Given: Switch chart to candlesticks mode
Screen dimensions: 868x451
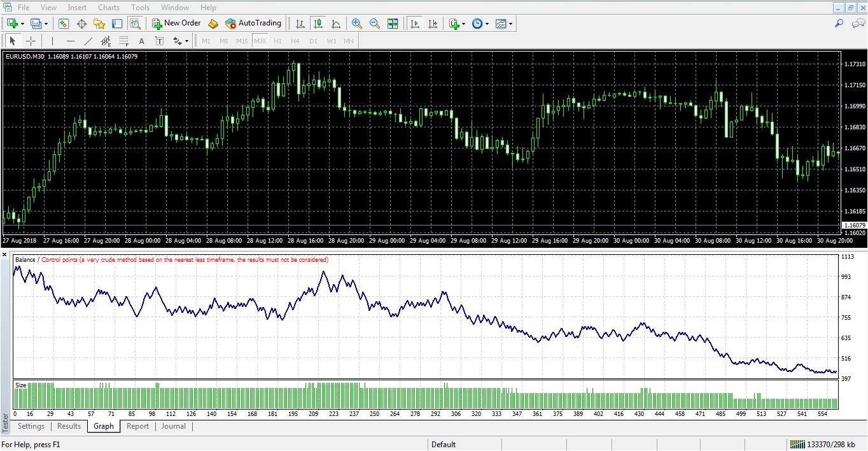Looking at the screenshot, I should [x=318, y=24].
